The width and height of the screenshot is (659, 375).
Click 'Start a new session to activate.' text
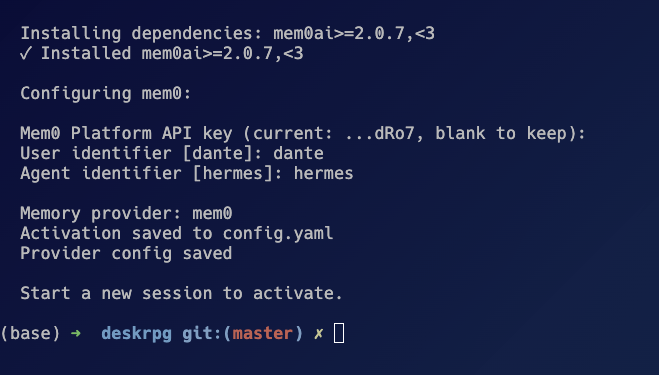point(182,293)
